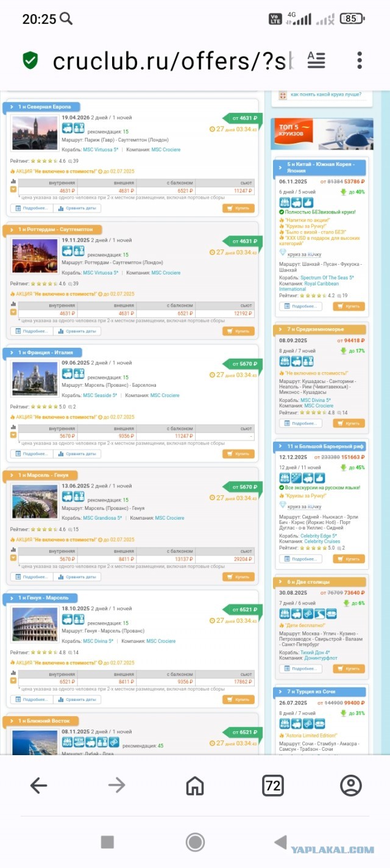390x868 pixels.
Task: Click Купить for Франция - Италия cruise
Action: (238, 454)
